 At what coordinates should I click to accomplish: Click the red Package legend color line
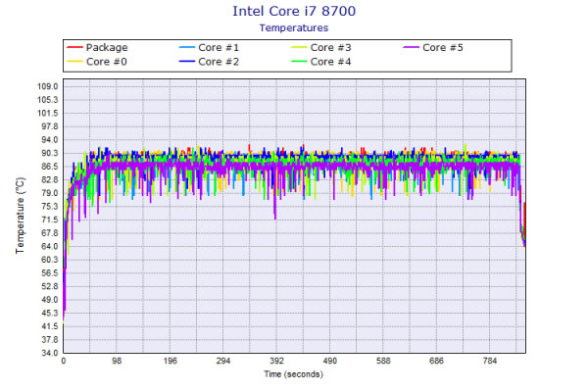pos(74,48)
